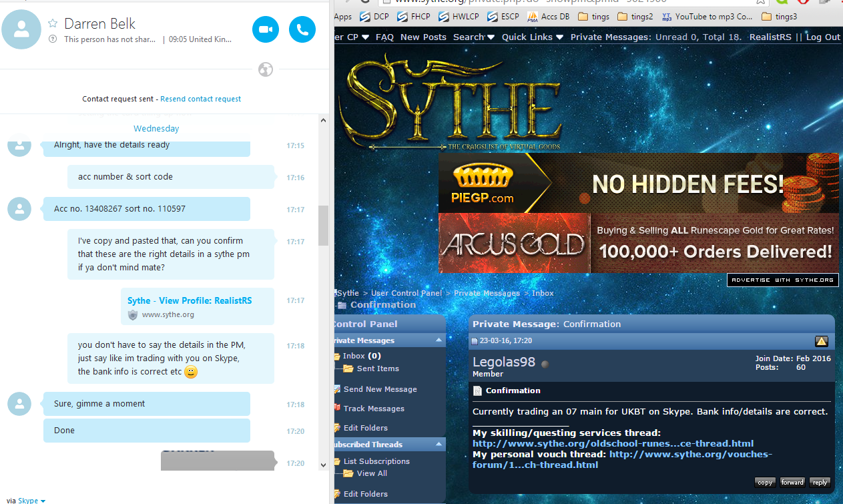The width and height of the screenshot is (843, 504).
Task: Open the skilling/questing services thread link
Action: pos(613,443)
